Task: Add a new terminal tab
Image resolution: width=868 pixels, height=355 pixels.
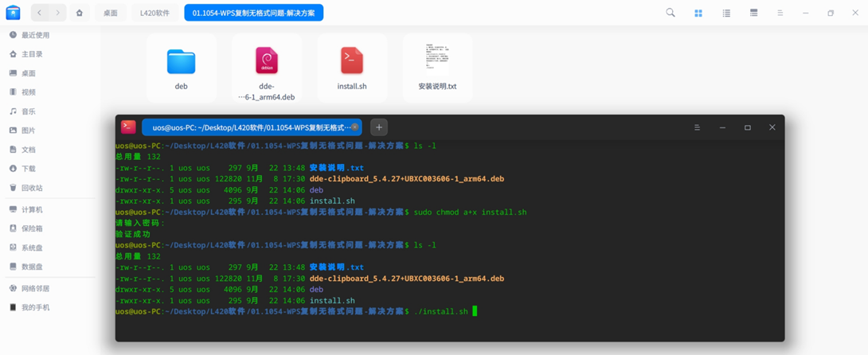Action: click(x=379, y=127)
